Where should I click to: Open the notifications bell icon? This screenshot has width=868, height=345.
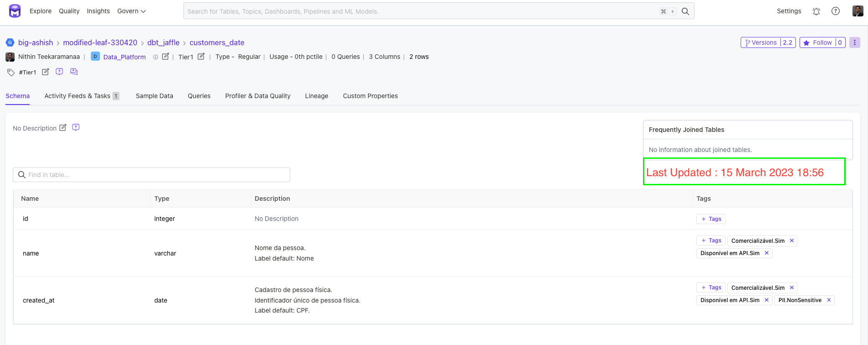pyautogui.click(x=816, y=11)
